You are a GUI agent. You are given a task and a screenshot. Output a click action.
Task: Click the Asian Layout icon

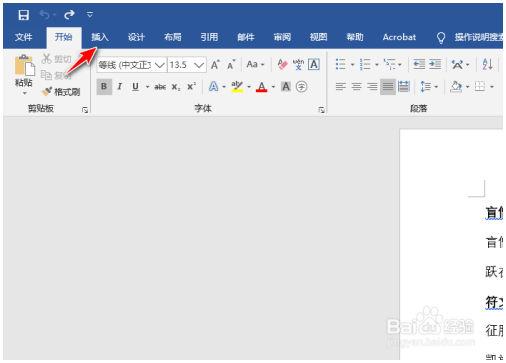pos(457,64)
